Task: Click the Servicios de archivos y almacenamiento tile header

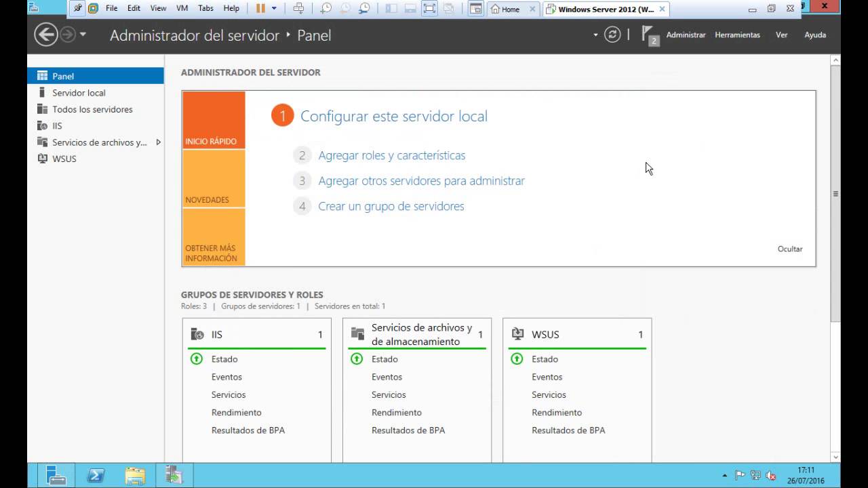Action: [417, 334]
